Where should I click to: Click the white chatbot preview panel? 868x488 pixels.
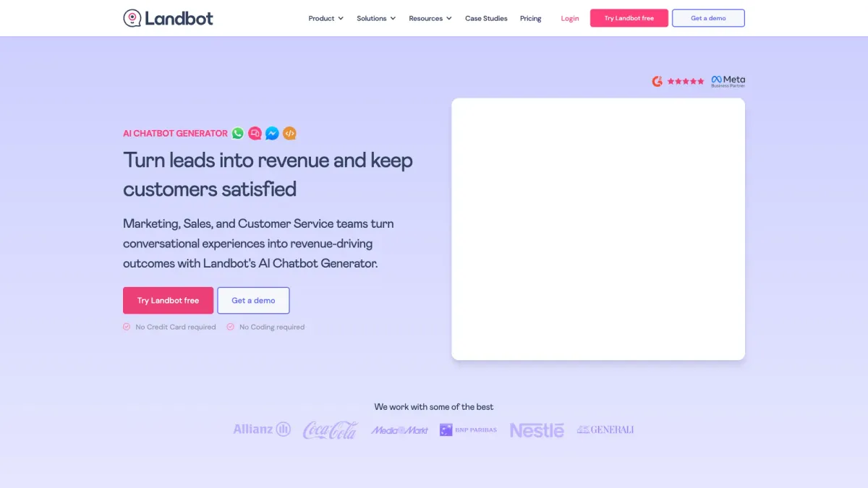(598, 228)
